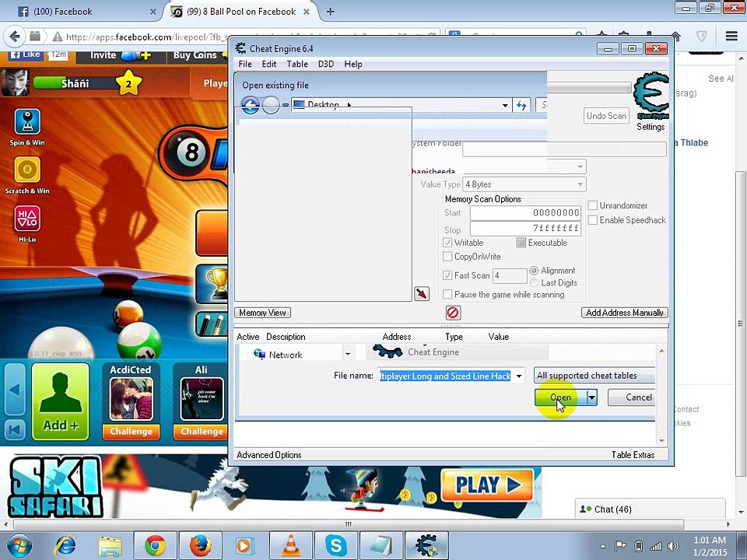747x560 pixels.
Task: Click Shani player avatar picture
Action: (16, 83)
